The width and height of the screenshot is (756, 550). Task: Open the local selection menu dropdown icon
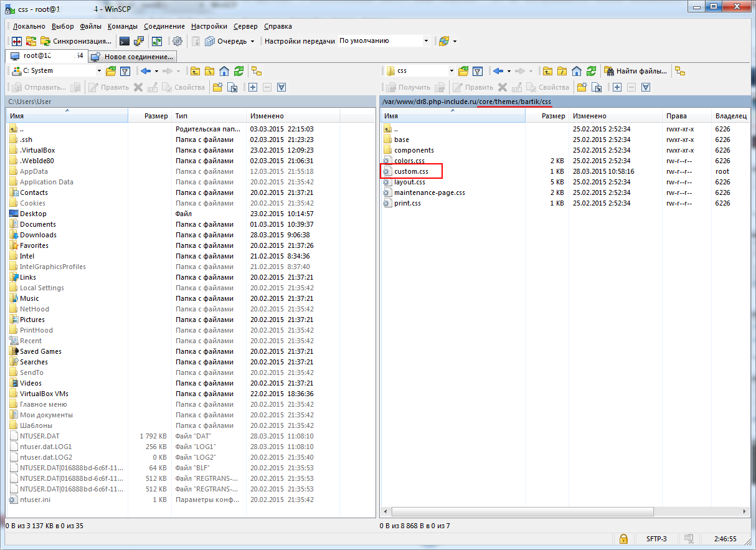tap(281, 87)
